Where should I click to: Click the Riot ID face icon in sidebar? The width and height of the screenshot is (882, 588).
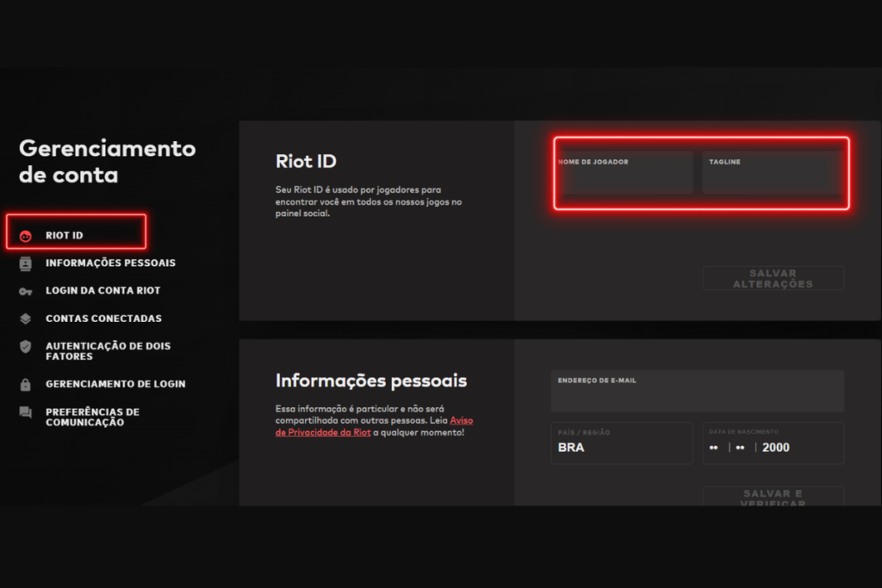pos(25,236)
